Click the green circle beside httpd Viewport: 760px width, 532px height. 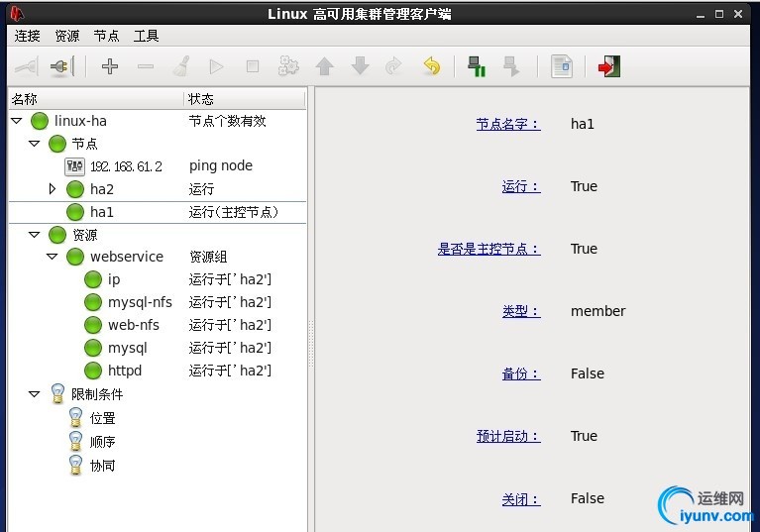(93, 371)
